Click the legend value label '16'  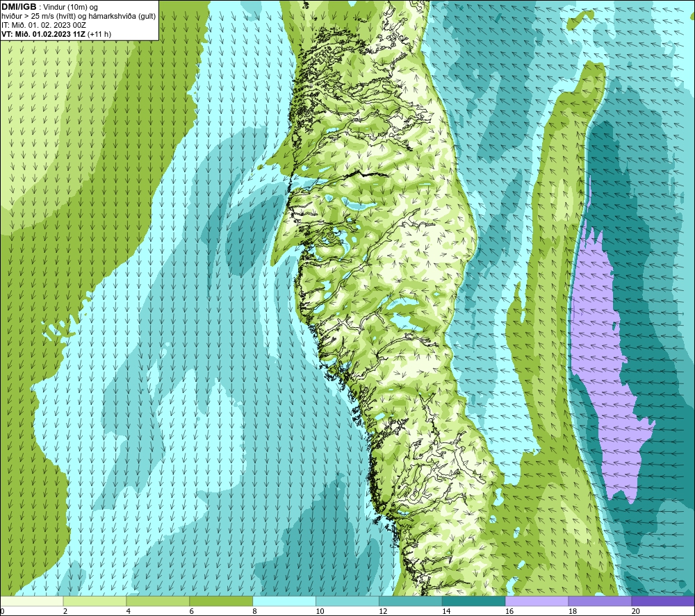tap(509, 611)
